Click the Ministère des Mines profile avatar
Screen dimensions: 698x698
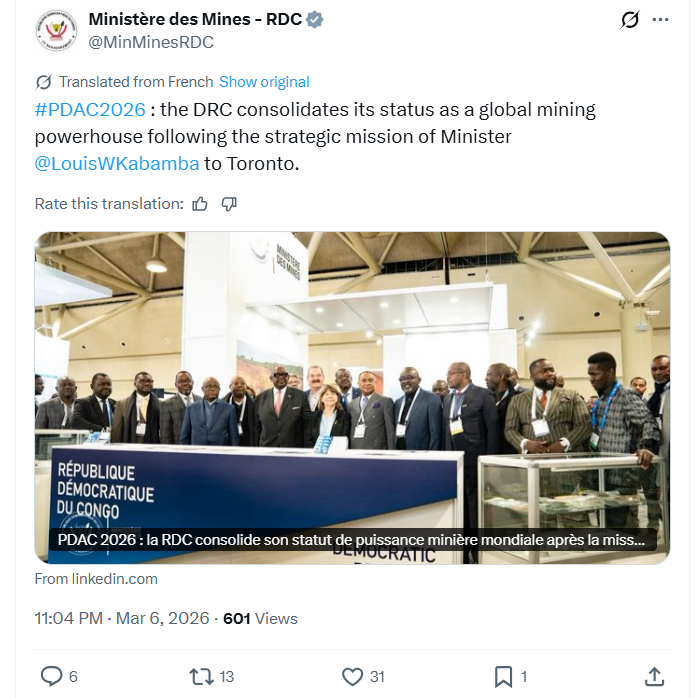(55, 30)
